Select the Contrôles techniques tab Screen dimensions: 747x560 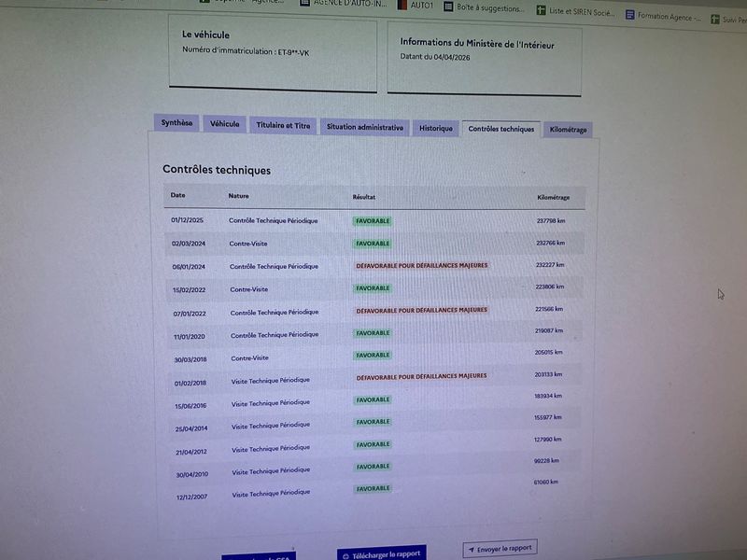click(x=501, y=129)
